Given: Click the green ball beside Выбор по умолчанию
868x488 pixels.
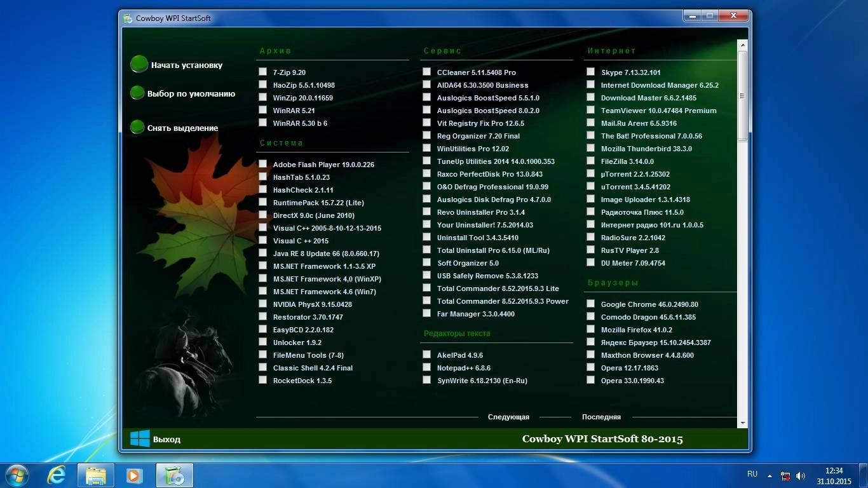Looking at the screenshot, I should click(137, 93).
